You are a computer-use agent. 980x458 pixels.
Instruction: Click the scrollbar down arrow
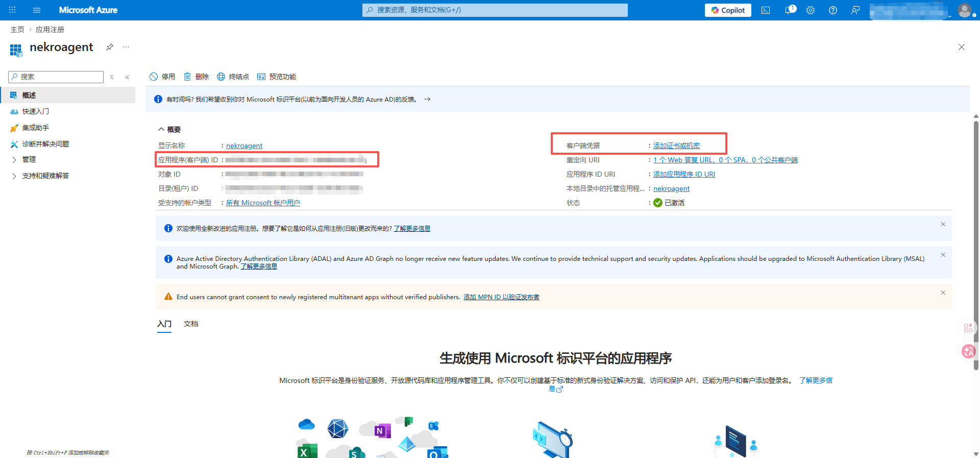click(976, 453)
